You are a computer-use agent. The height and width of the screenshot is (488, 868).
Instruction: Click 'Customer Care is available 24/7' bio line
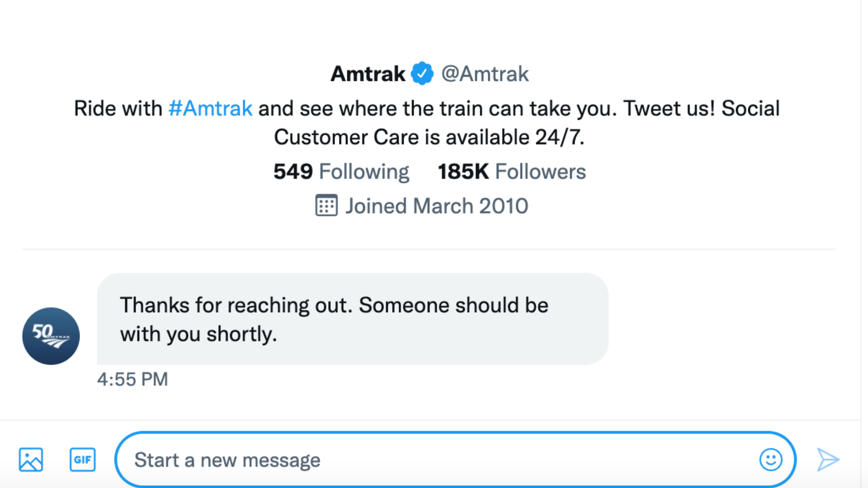[x=429, y=137]
